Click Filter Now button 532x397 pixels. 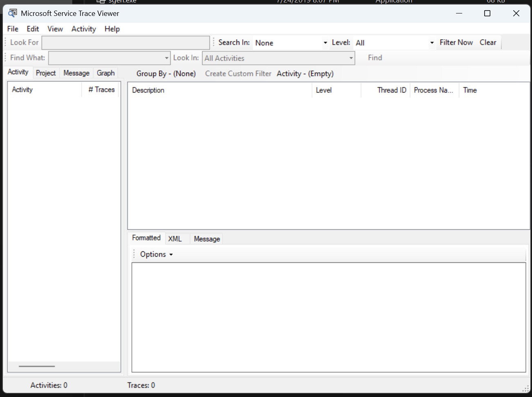(x=456, y=42)
